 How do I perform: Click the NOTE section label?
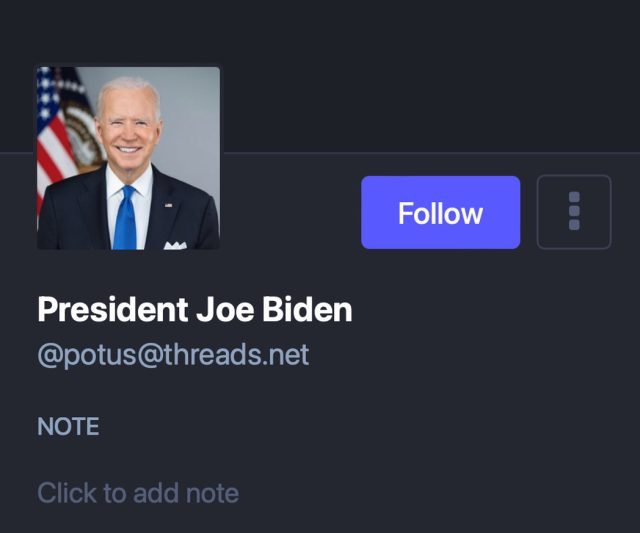coord(68,426)
